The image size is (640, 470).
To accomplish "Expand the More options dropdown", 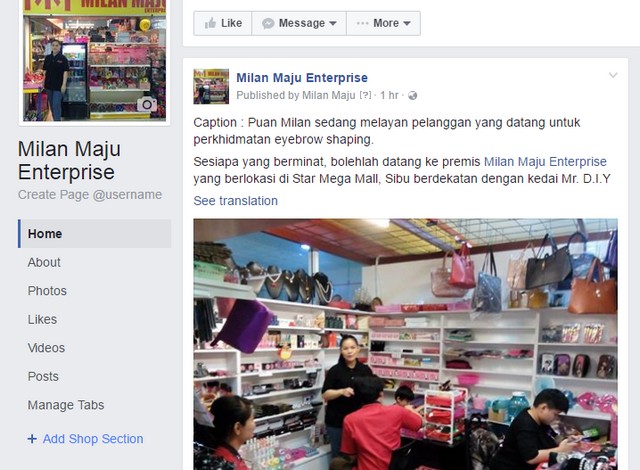I will click(x=383, y=23).
